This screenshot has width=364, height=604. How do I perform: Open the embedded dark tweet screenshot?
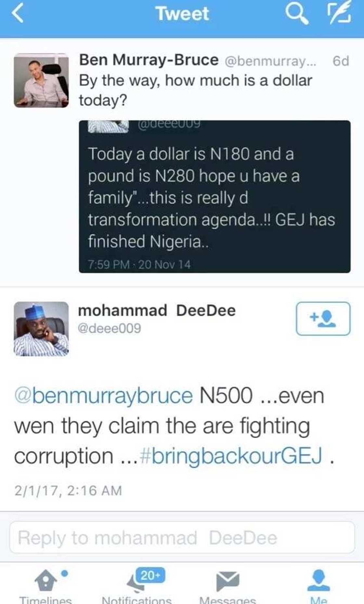coord(214,197)
